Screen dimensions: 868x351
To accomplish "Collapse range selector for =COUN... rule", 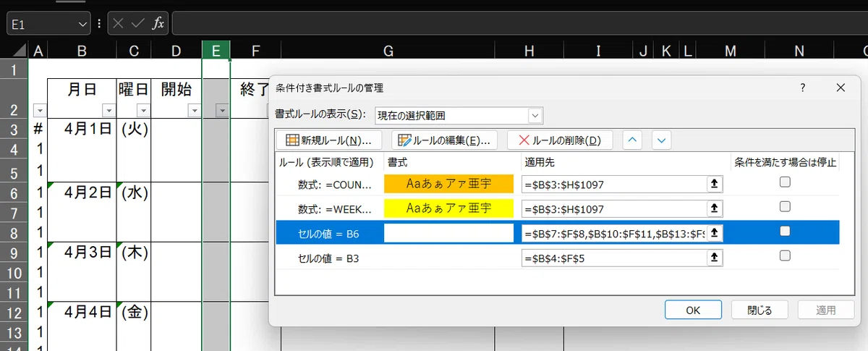I will coord(715,185).
